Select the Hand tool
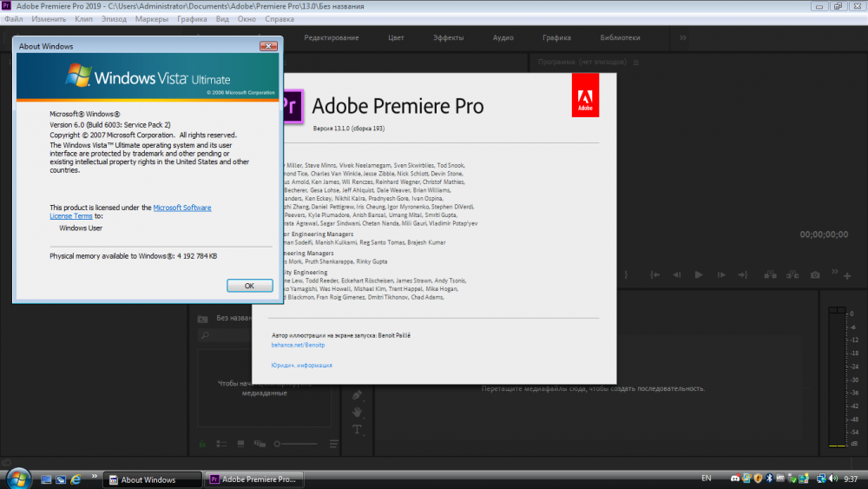 tap(357, 412)
